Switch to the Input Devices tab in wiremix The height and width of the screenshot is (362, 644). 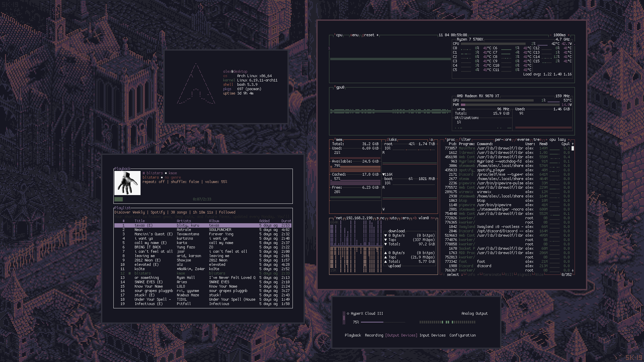432,335
